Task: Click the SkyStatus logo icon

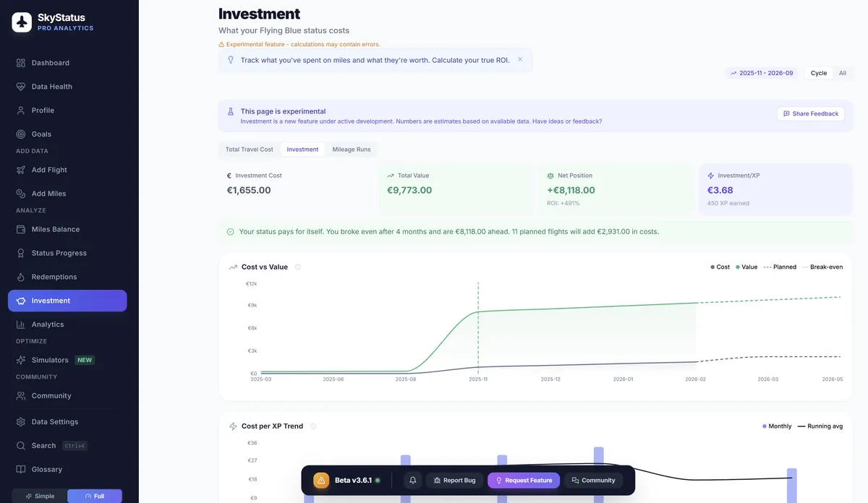Action: click(20, 21)
